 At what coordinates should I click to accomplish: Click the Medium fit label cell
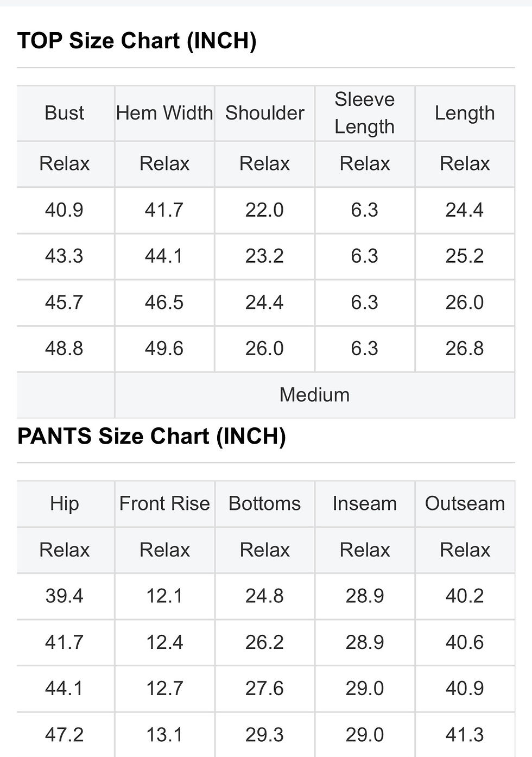point(314,395)
